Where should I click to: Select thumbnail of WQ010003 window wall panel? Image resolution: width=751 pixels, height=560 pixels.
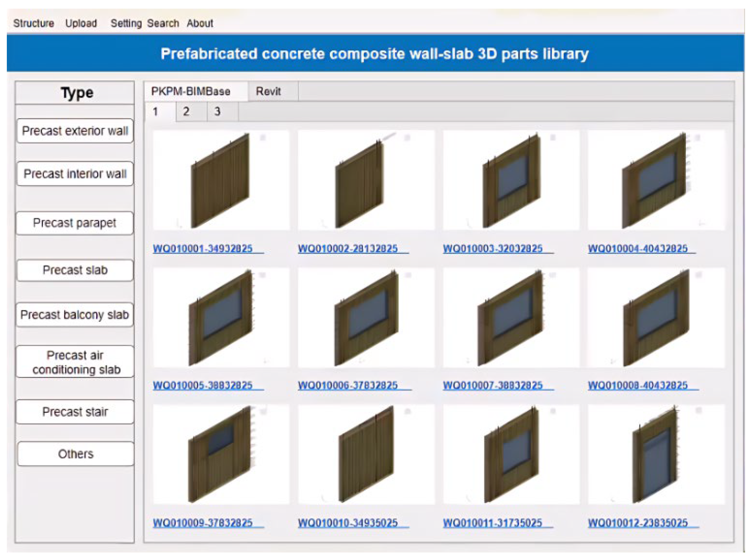511,180
